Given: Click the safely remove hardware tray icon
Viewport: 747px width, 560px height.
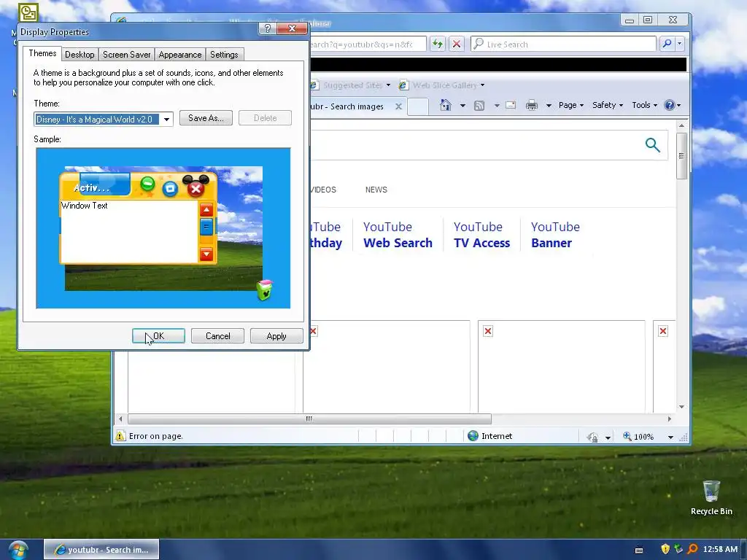Looking at the screenshot, I should coord(679,549).
